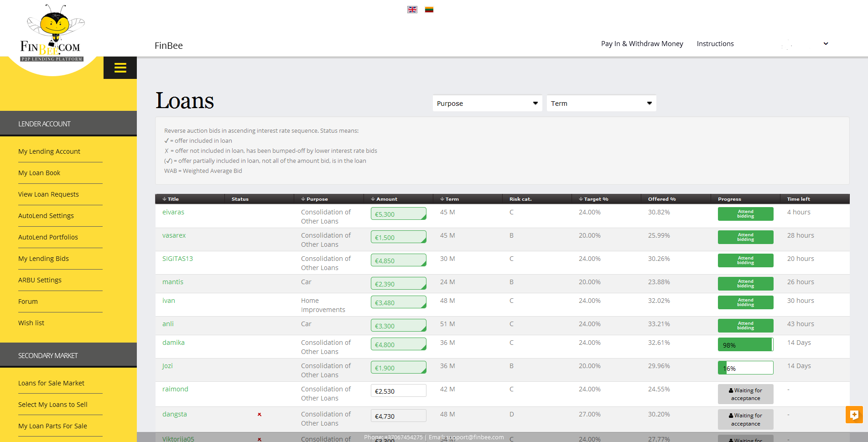Click the €4,730 amount field
868x442 pixels.
(399, 416)
